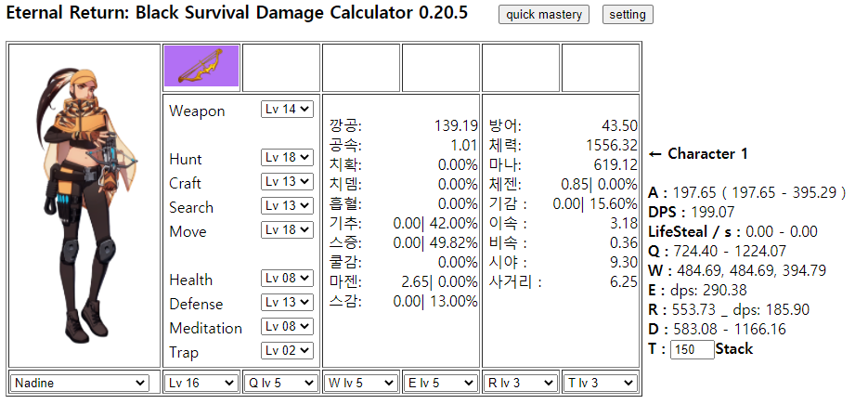
Task: Click the move speed value 3.18
Action: 624,223
